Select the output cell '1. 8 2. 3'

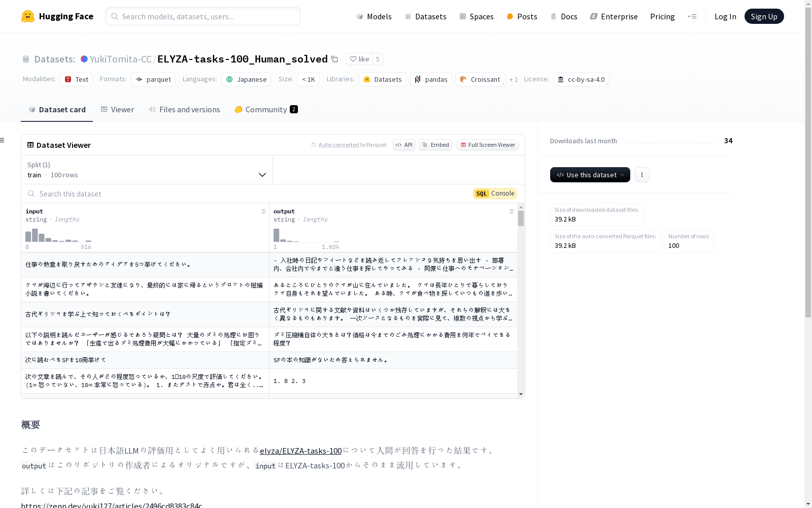[x=393, y=381]
